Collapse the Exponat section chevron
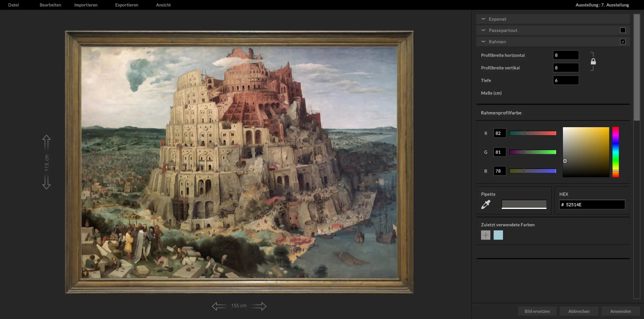This screenshot has height=319, width=644. click(483, 19)
